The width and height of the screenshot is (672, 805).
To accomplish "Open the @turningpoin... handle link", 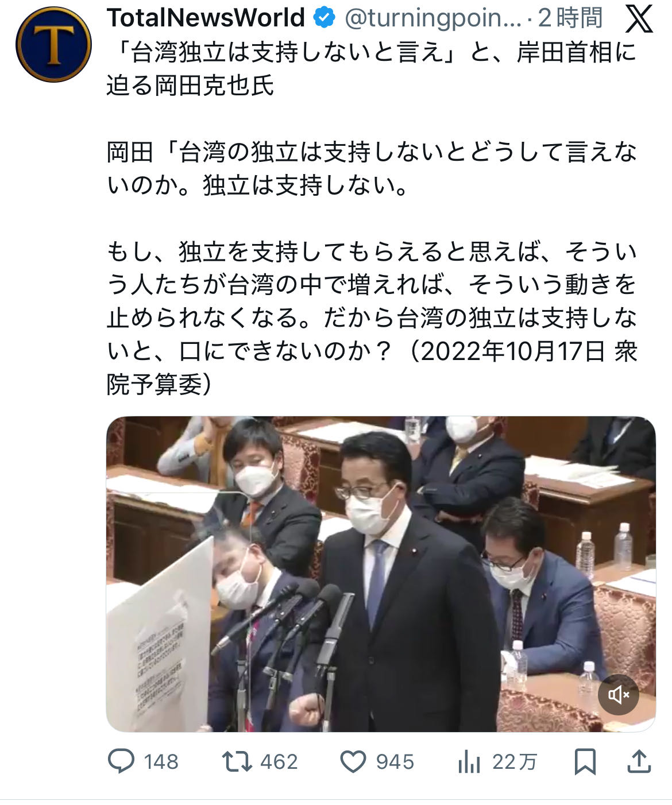I will pyautogui.click(x=433, y=19).
